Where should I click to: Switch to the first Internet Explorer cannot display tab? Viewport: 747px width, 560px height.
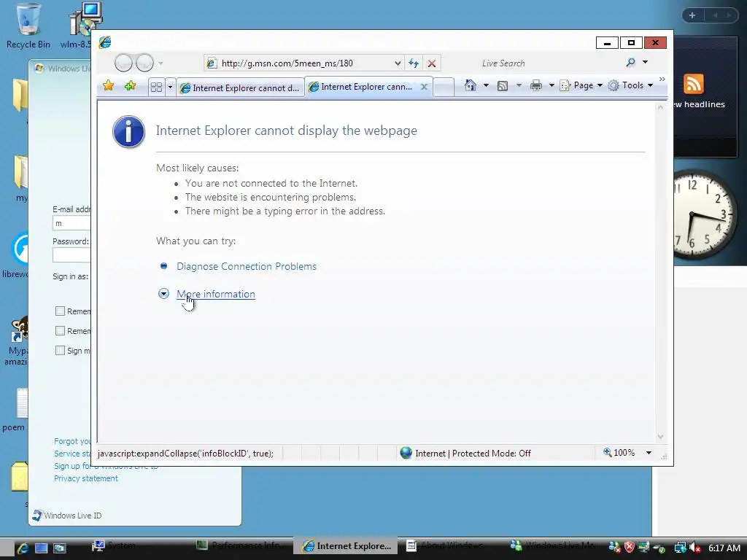[240, 88]
